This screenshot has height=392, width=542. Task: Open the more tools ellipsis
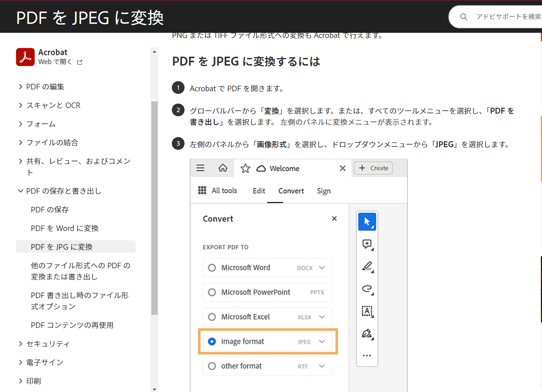(367, 355)
